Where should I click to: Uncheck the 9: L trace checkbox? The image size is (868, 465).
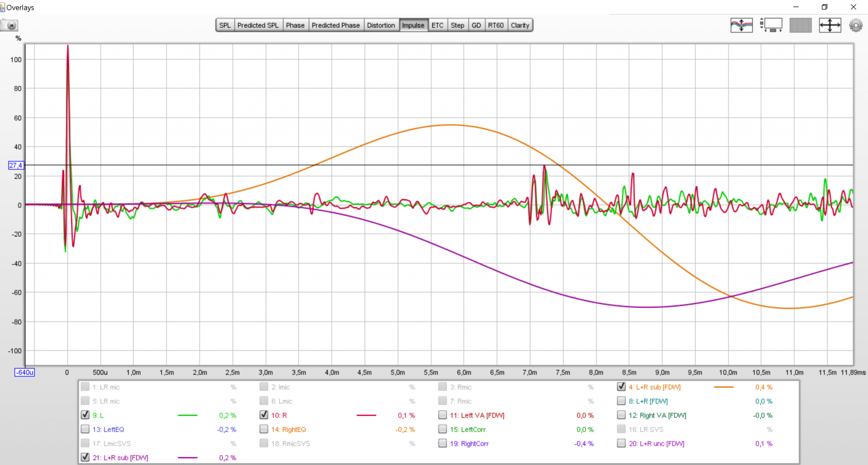85,415
